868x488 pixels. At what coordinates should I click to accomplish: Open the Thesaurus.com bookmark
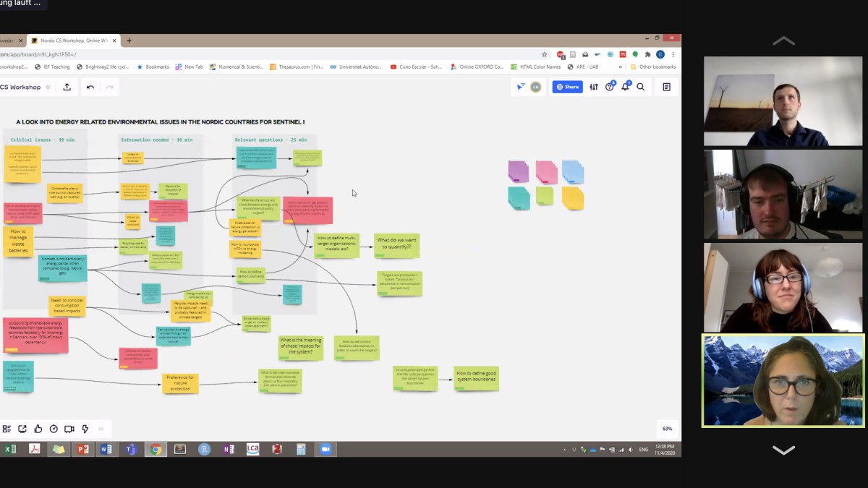tap(297, 67)
